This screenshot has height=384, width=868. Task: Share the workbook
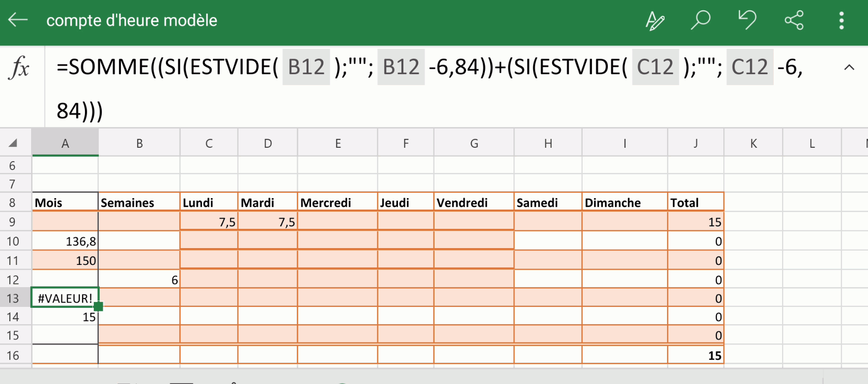pyautogui.click(x=794, y=20)
